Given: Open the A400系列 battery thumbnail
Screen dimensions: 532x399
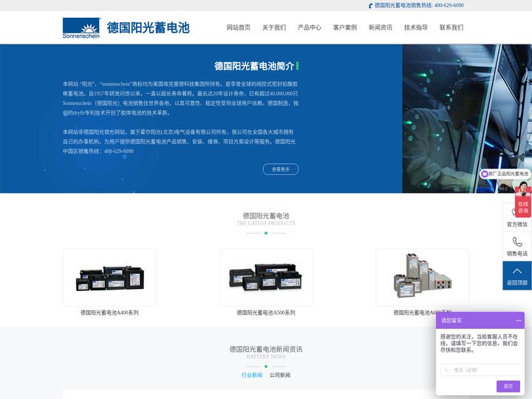Looking at the screenshot, I should tap(109, 277).
